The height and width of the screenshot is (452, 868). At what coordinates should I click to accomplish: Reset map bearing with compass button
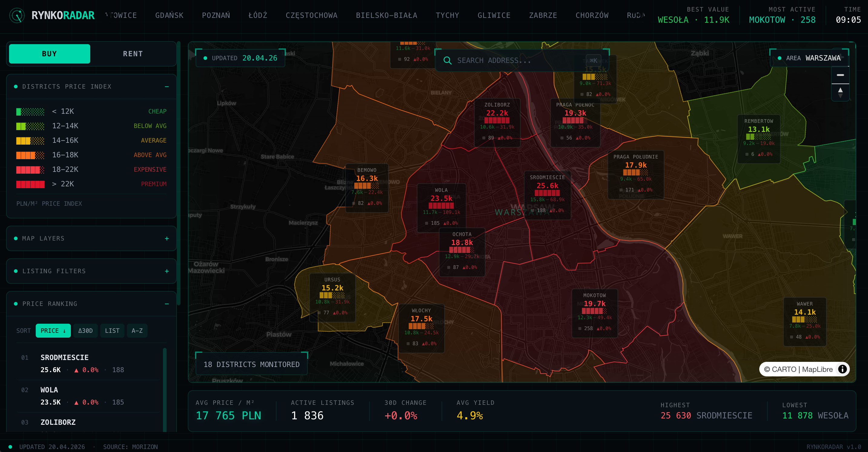840,93
